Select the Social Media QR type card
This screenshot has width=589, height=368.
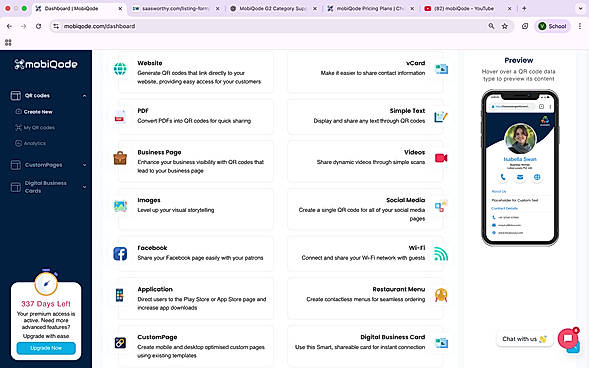point(367,209)
